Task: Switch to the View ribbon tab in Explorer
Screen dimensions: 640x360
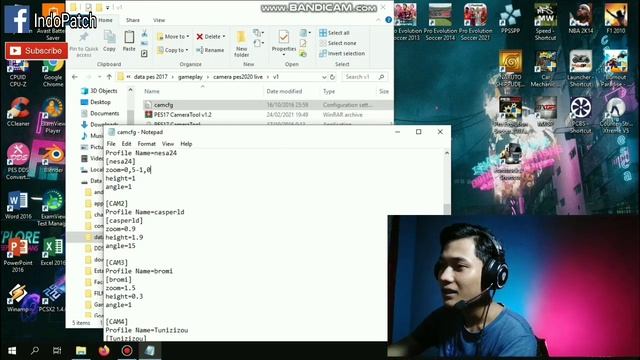Action: [x=159, y=20]
